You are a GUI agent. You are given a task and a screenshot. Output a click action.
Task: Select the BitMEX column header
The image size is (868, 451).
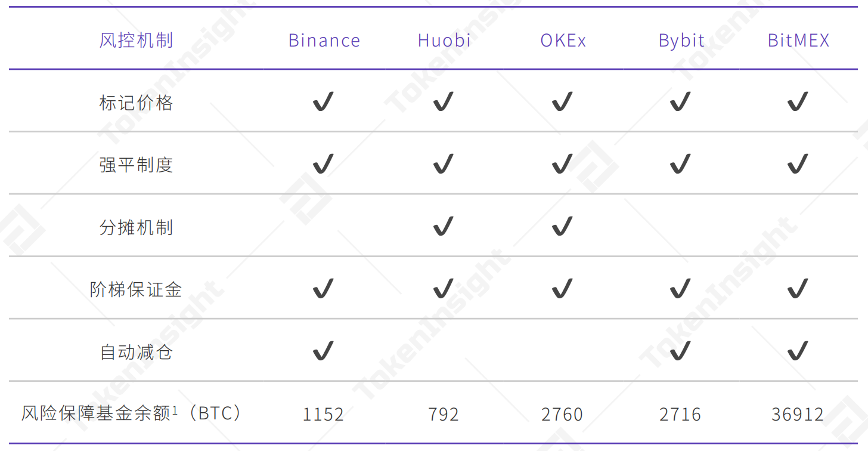pos(799,41)
